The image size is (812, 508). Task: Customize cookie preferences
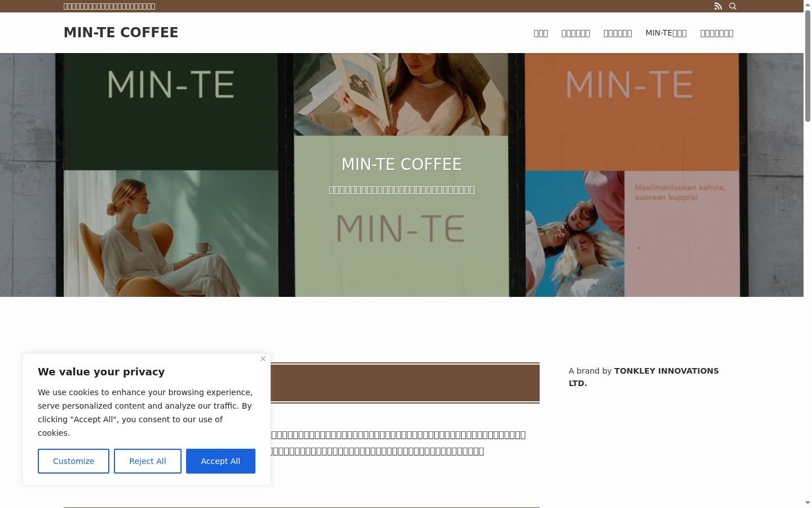73,461
